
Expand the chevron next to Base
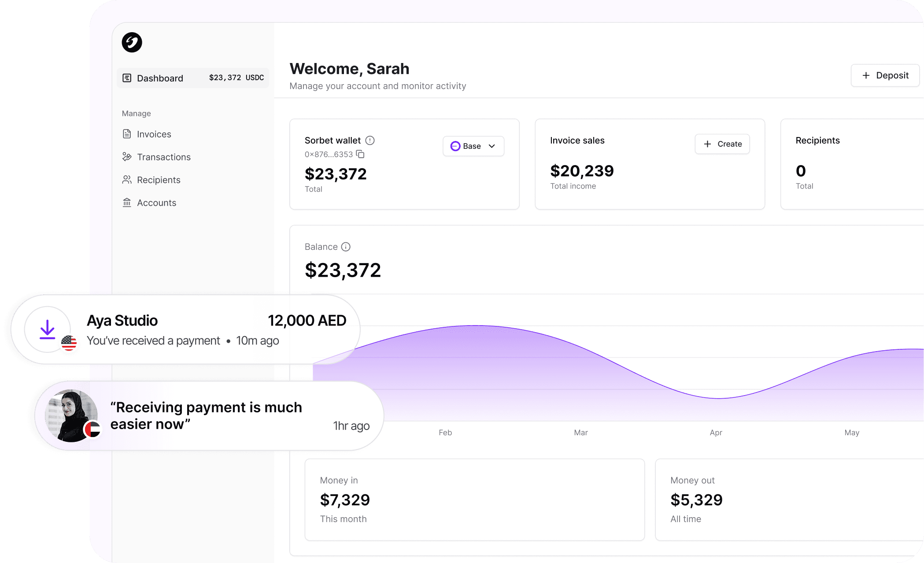click(x=492, y=146)
